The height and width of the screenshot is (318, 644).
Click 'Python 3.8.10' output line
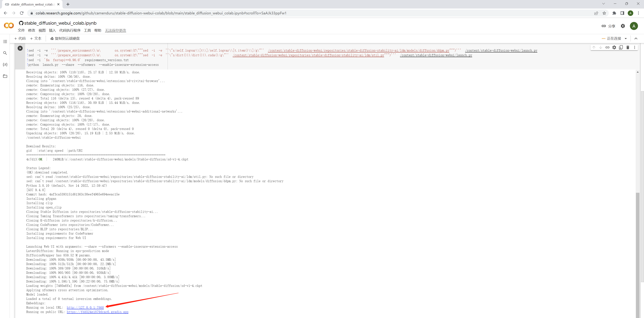tap(67, 186)
